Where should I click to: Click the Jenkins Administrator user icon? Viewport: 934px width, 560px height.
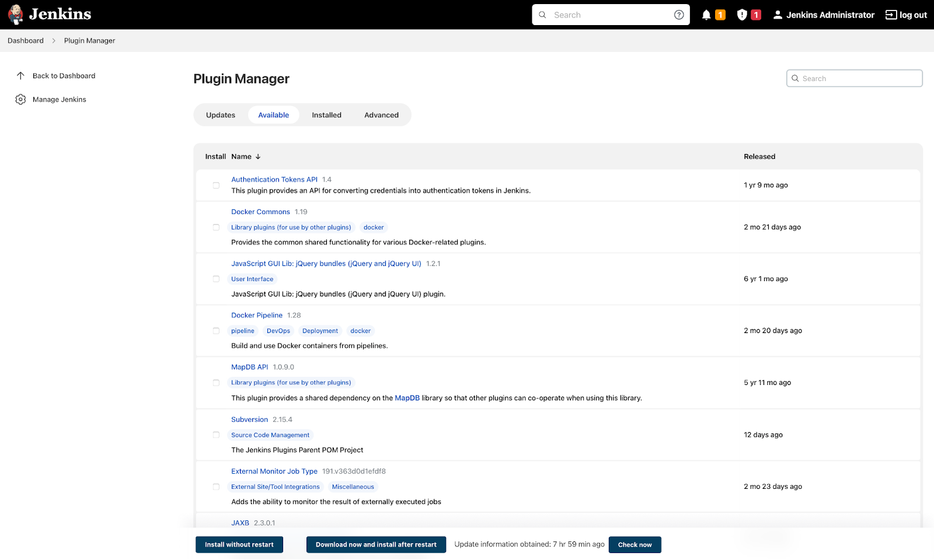click(778, 15)
